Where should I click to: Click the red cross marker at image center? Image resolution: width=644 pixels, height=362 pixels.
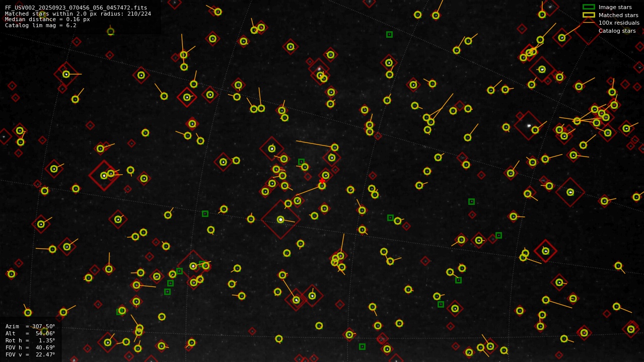[x=322, y=181]
